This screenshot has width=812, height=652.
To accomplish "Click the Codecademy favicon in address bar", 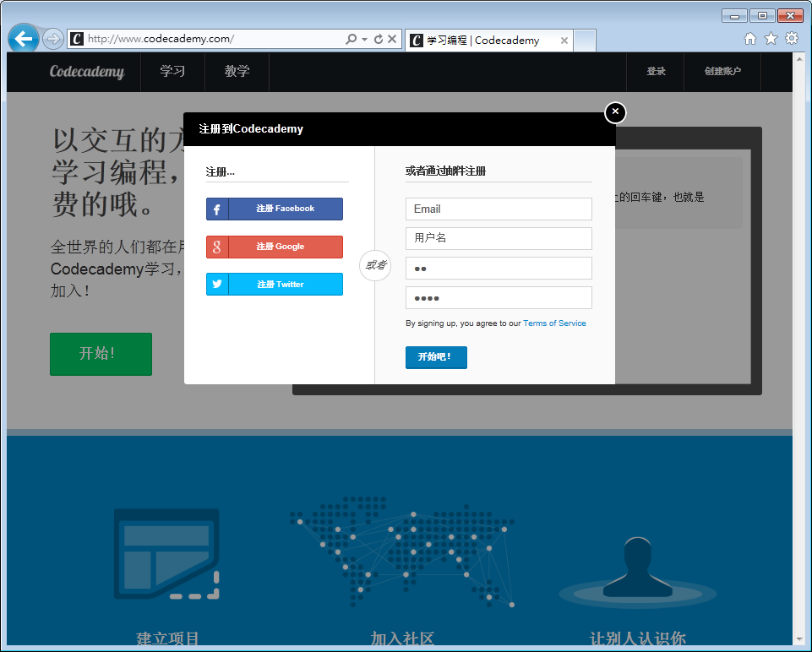I will click(77, 39).
